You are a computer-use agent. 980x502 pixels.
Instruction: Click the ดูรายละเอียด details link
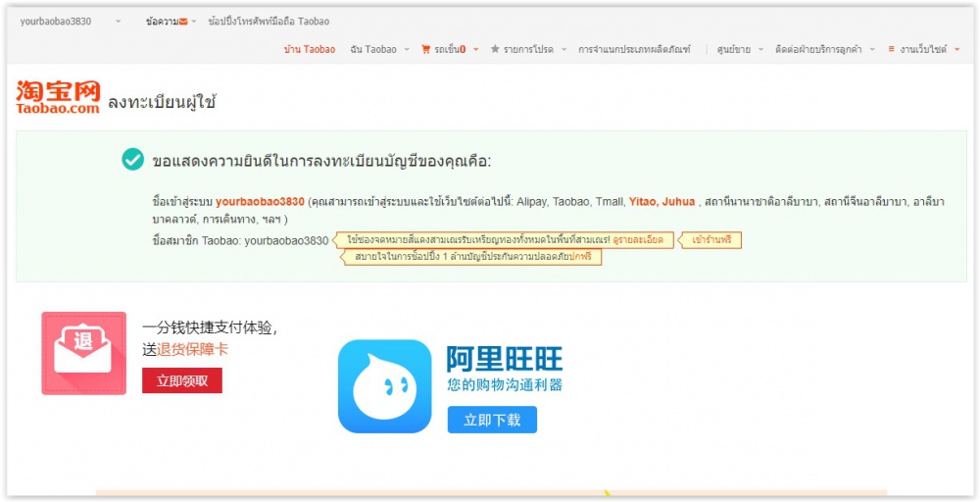[638, 240]
